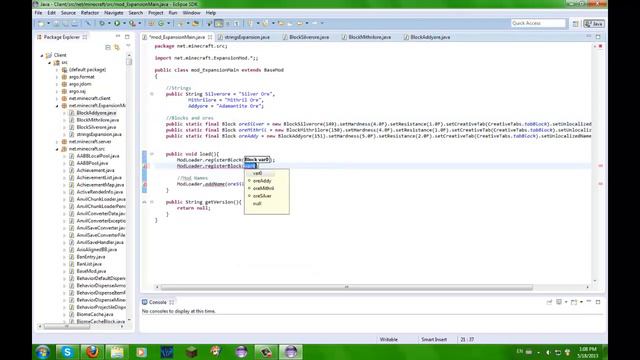
Task: Click the editor horizontal scrollbar
Action: [x=347, y=287]
